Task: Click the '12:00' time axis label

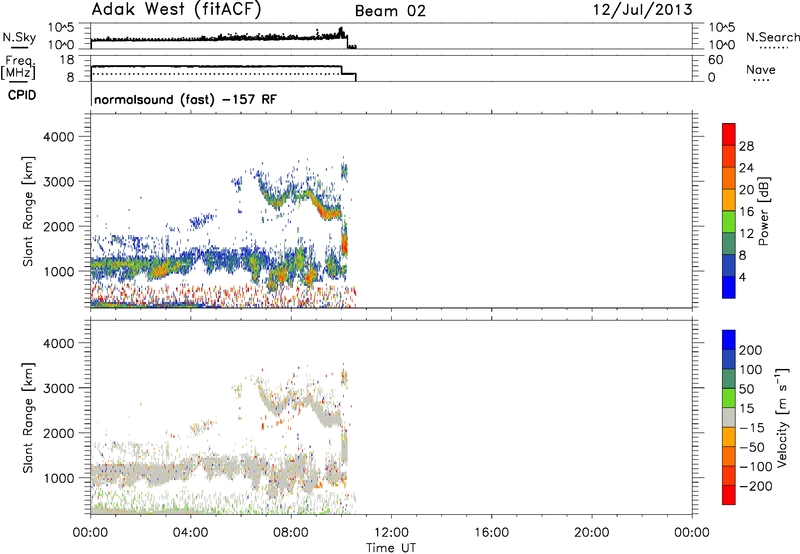Action: (x=391, y=533)
